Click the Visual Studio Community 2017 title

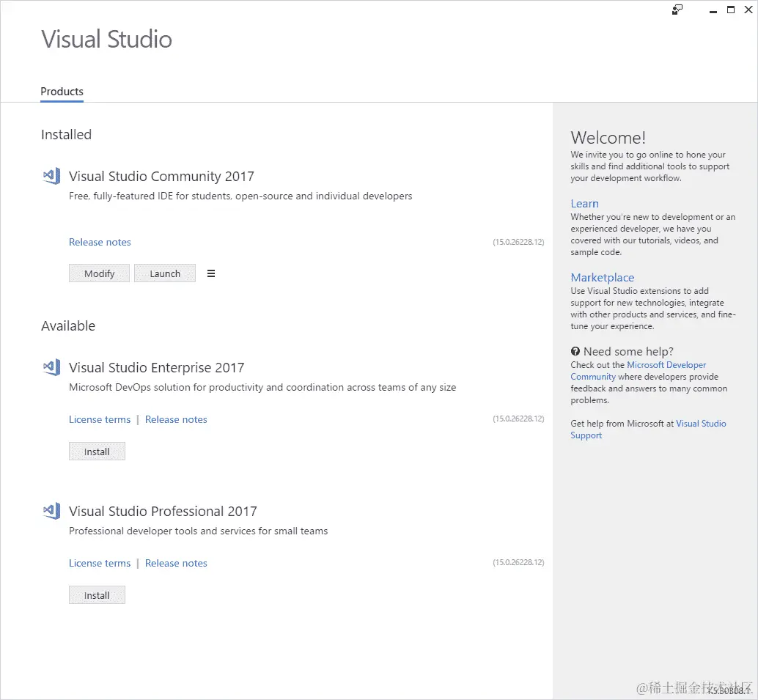pos(161,176)
